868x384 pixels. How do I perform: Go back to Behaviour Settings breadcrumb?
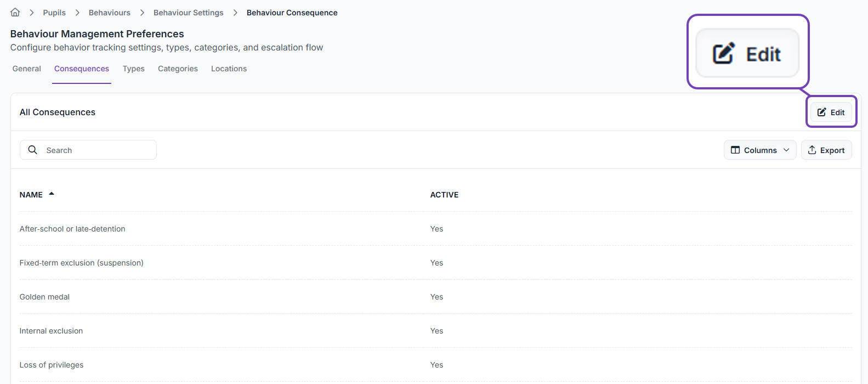point(188,13)
